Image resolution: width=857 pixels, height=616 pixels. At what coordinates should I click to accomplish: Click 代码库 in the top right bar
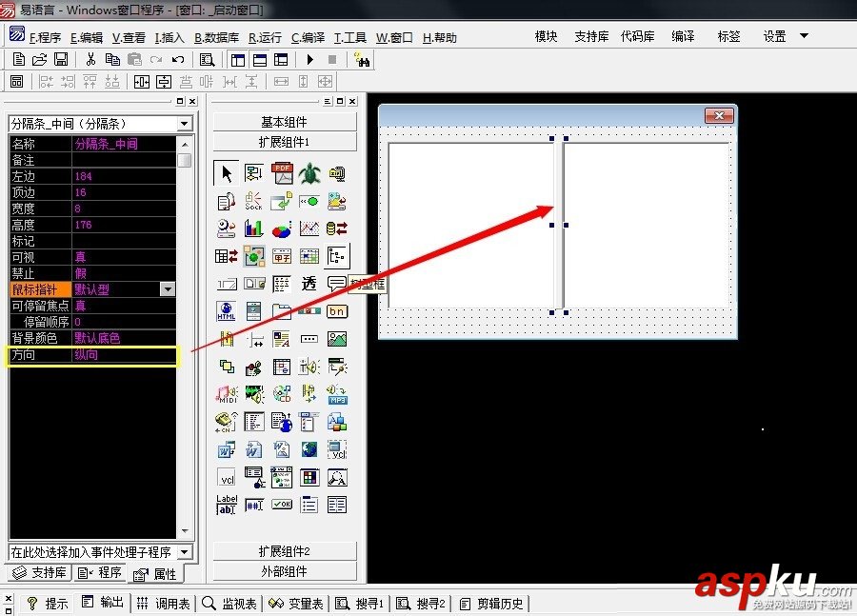pos(637,36)
